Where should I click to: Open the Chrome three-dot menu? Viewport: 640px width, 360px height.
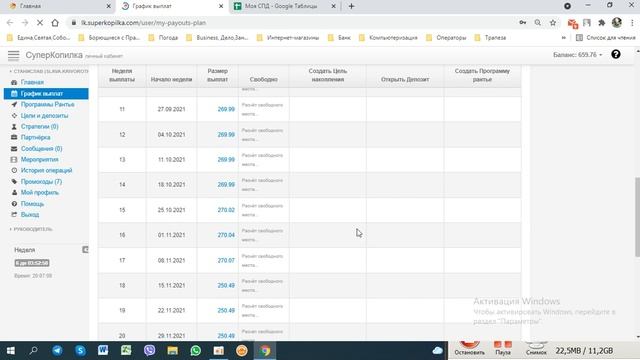(x=632, y=23)
